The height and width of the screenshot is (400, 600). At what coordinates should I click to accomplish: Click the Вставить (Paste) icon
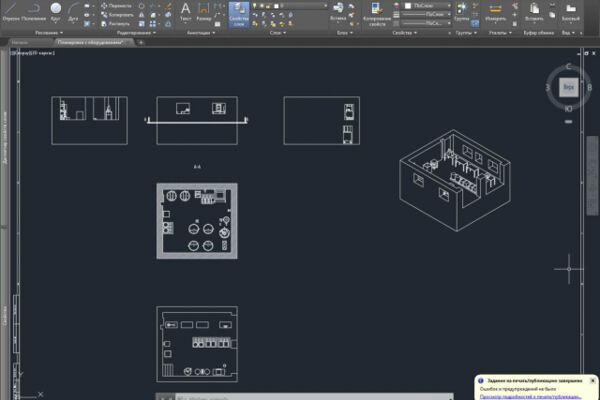[534, 11]
